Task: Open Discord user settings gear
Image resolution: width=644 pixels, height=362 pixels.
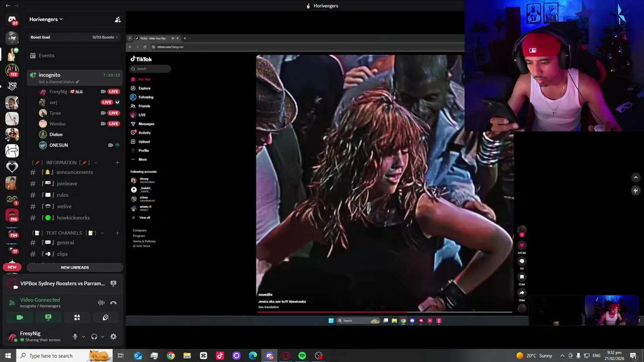Action: [x=113, y=336]
